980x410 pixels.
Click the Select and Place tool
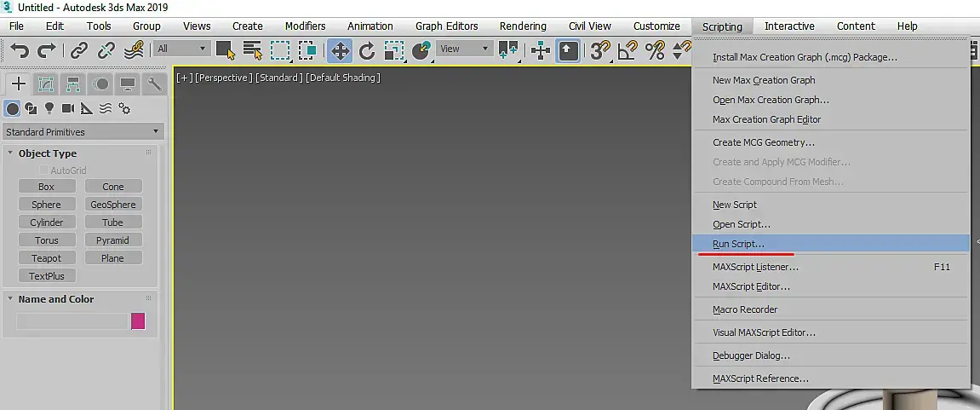(421, 50)
